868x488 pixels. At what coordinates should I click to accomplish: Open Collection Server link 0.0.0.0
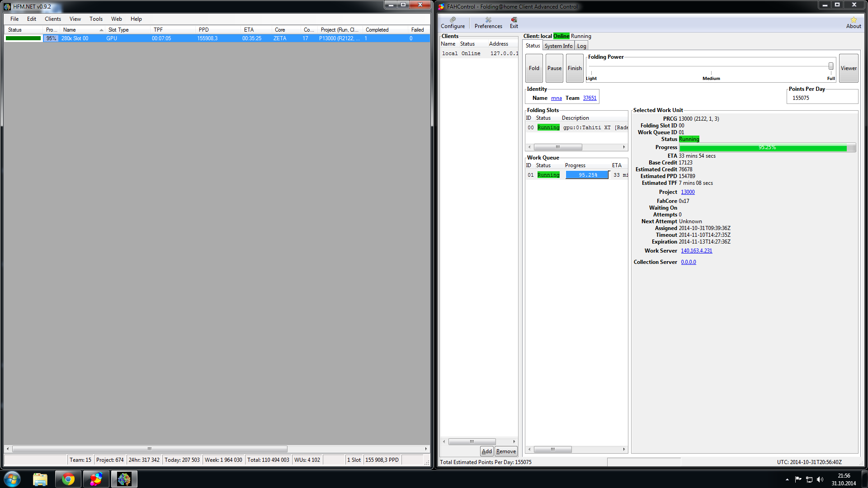(x=688, y=262)
